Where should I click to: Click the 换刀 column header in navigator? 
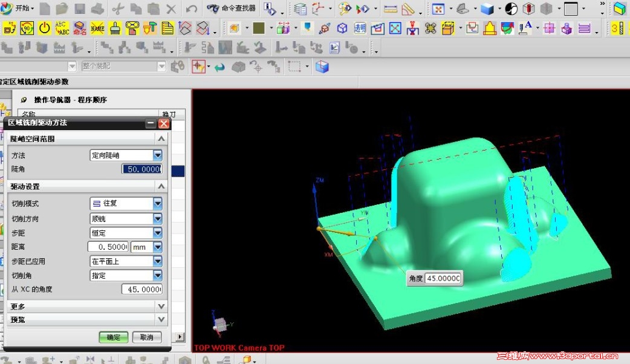click(169, 114)
